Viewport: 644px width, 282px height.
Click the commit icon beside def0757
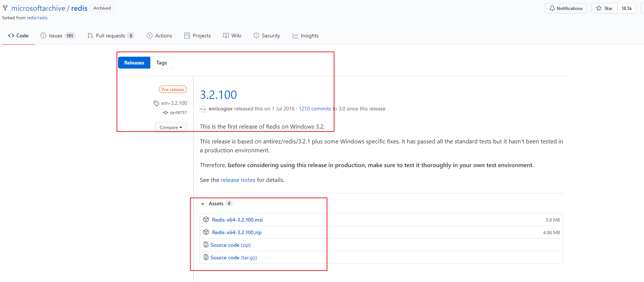click(x=166, y=113)
